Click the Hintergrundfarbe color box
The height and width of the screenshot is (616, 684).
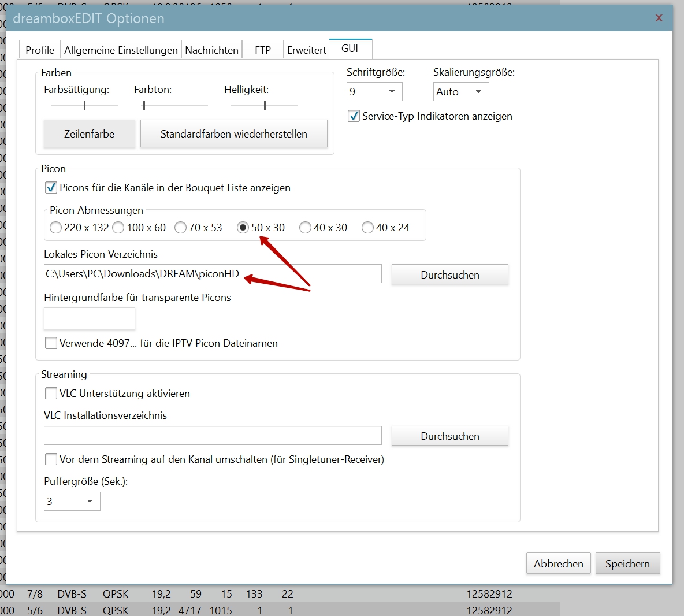(90, 318)
